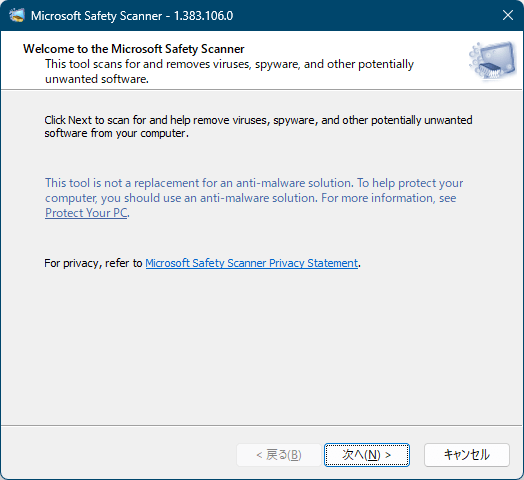This screenshot has width=524, height=480.
Task: Click the 1.383.106.0 version number in title
Action: [x=204, y=16]
